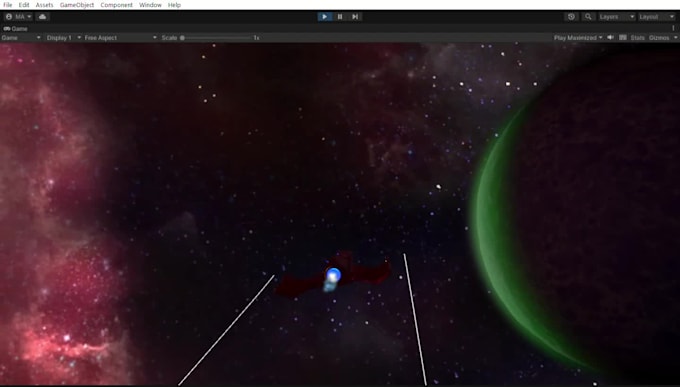Open the Play Maximized dropdown
The height and width of the screenshot is (387, 680).
[578, 38]
